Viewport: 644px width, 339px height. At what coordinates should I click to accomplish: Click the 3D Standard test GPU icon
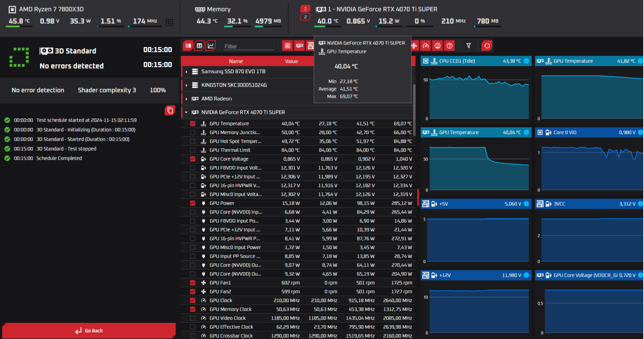[x=46, y=51]
